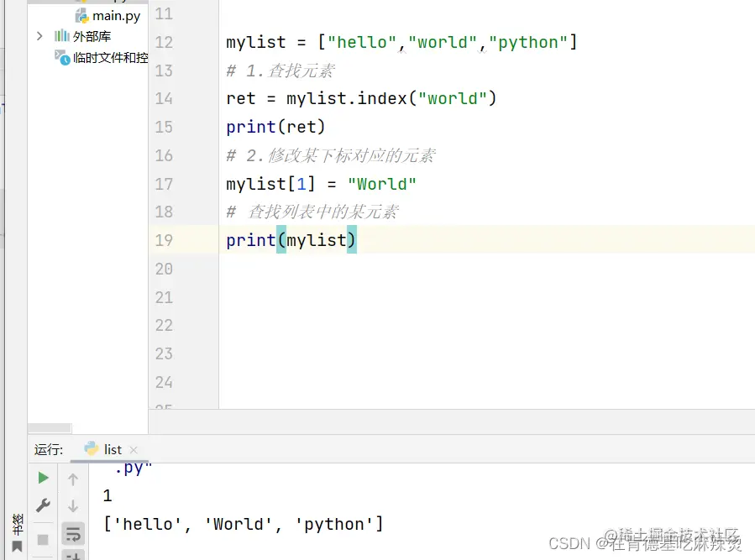This screenshot has width=755, height=560.
Task: Click the stop process square icon
Action: click(x=43, y=540)
